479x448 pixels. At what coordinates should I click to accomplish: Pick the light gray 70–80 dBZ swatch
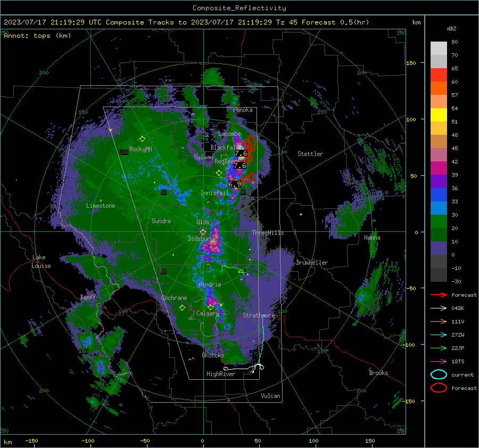439,48
